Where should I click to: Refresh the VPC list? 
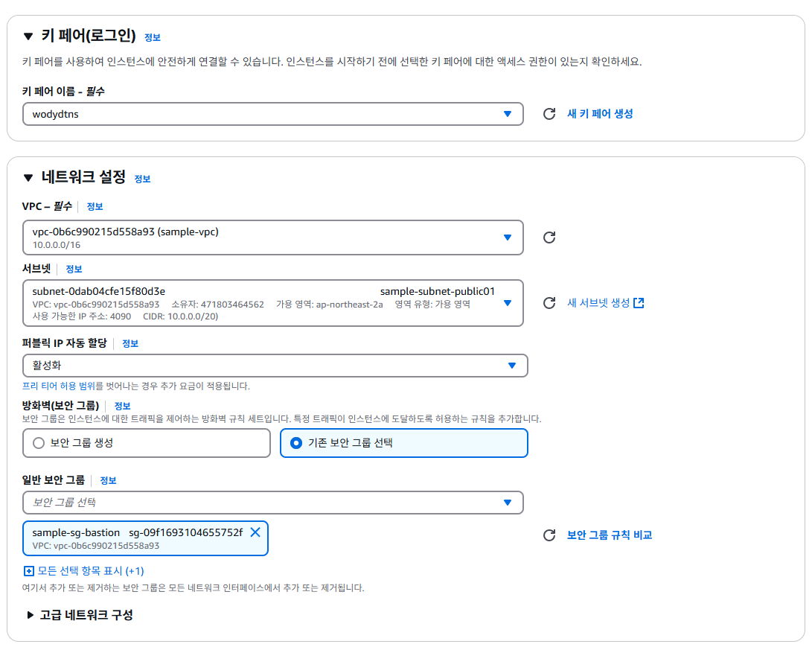click(550, 238)
